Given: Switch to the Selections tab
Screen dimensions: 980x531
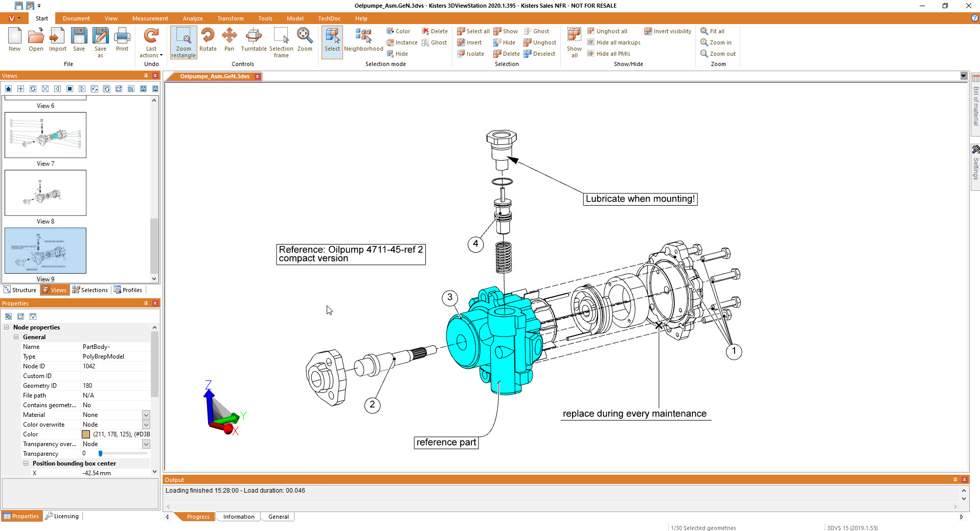Looking at the screenshot, I should click(90, 290).
